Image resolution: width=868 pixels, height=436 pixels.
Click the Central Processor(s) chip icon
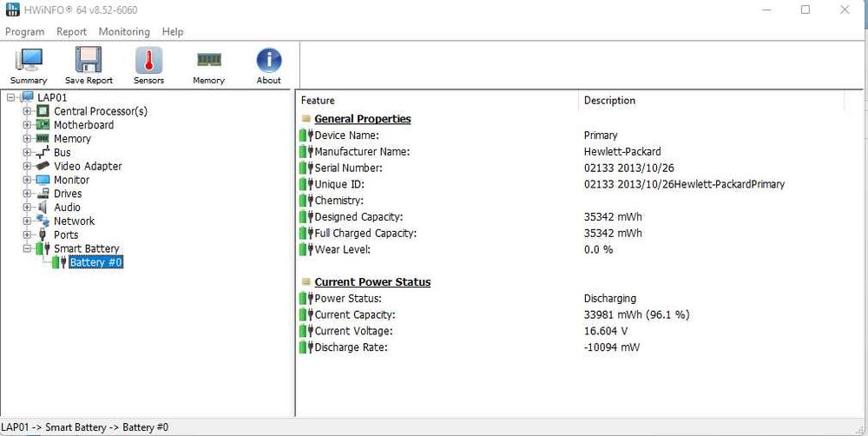(43, 111)
